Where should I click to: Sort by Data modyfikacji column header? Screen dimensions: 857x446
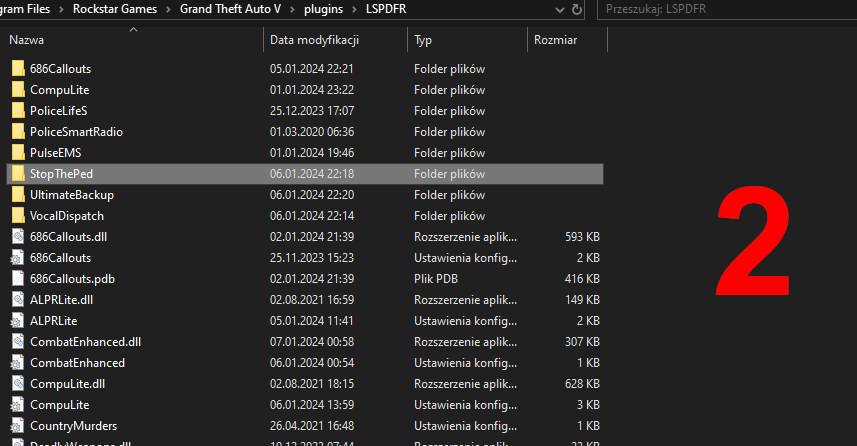(314, 40)
